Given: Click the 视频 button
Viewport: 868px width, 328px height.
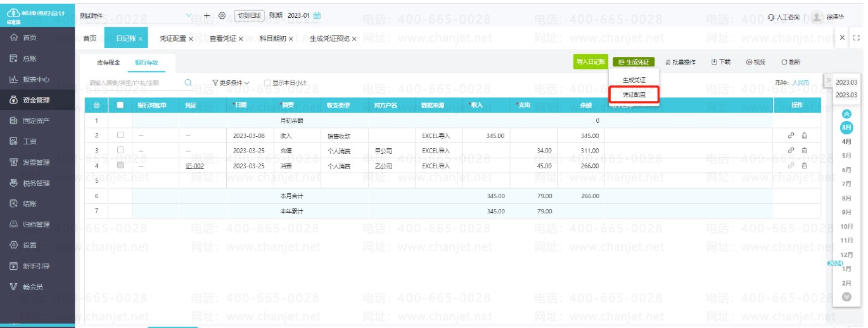Looking at the screenshot, I should pos(756,62).
